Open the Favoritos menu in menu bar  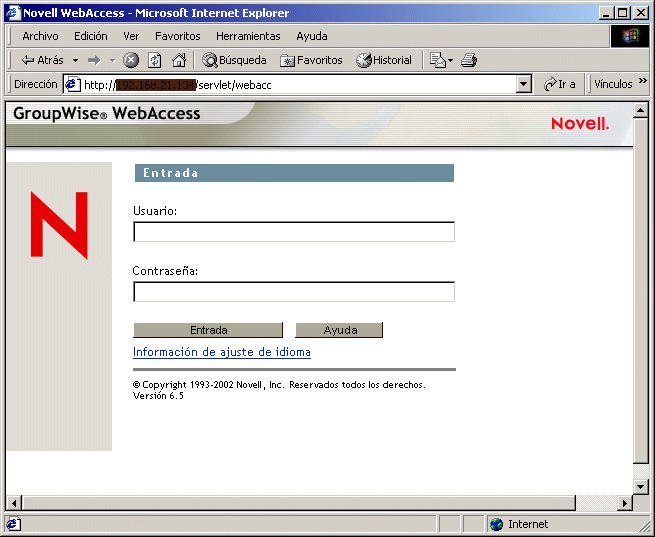[x=178, y=36]
